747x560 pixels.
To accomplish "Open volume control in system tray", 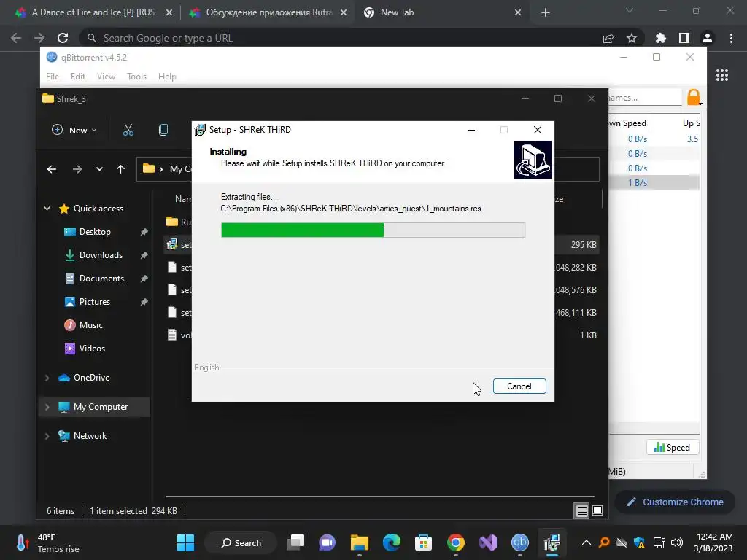I will [677, 542].
